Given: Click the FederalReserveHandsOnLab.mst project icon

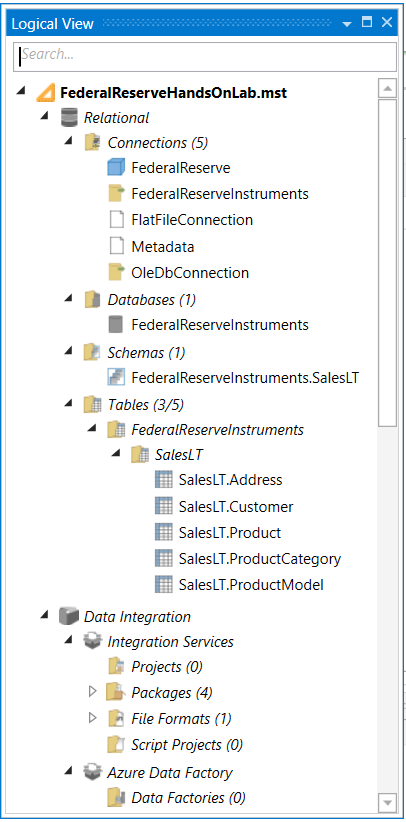Looking at the screenshot, I should [x=45, y=93].
